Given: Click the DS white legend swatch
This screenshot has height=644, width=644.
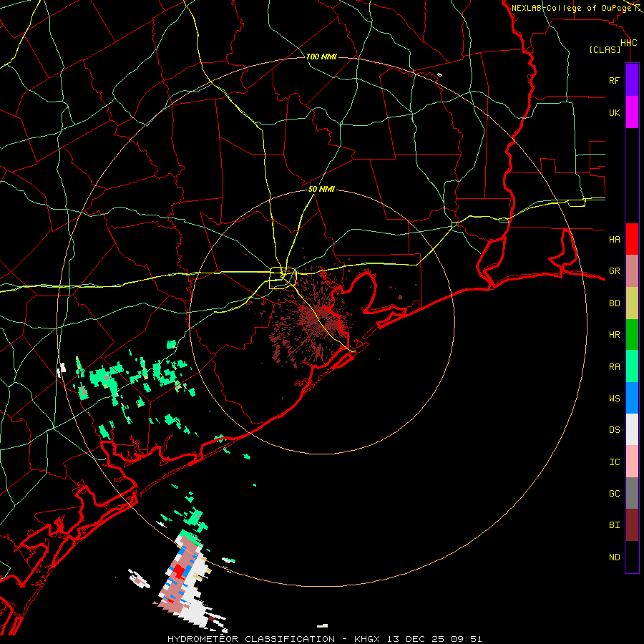Looking at the screenshot, I should pyautogui.click(x=632, y=429).
